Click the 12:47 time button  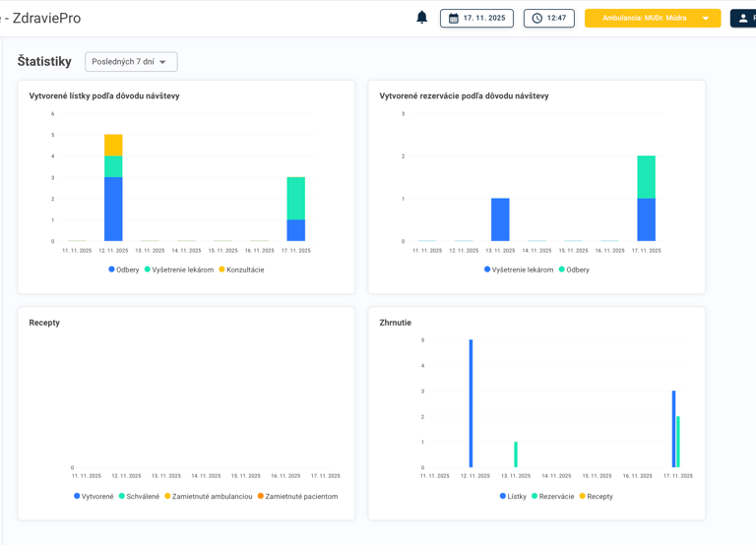pyautogui.click(x=548, y=19)
